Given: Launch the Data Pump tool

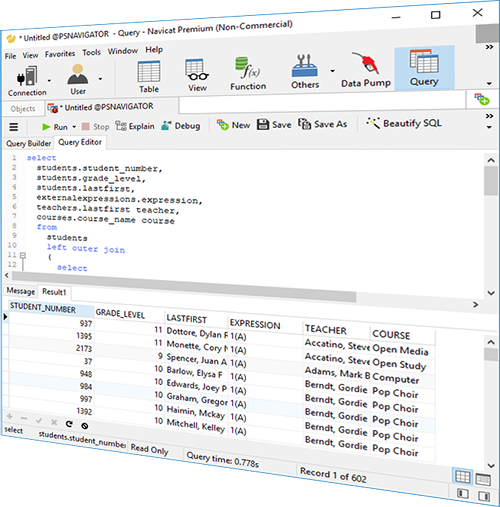Looking at the screenshot, I should pos(366,70).
